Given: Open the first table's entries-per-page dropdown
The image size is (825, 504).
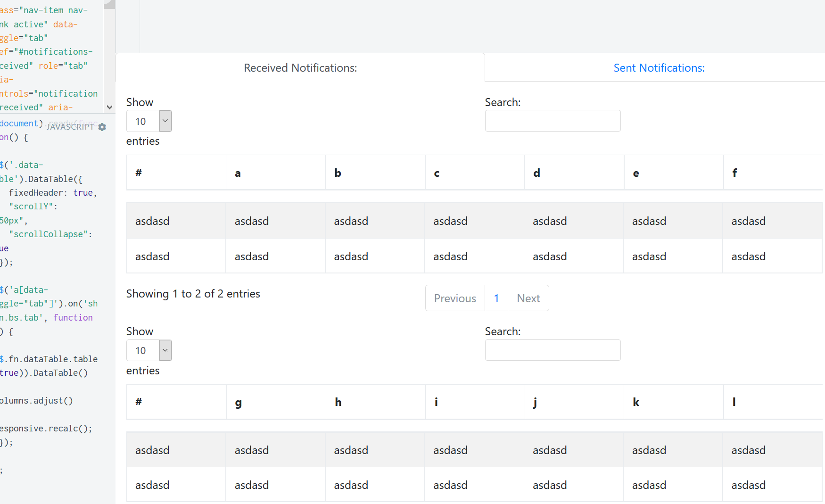Looking at the screenshot, I should (x=149, y=121).
